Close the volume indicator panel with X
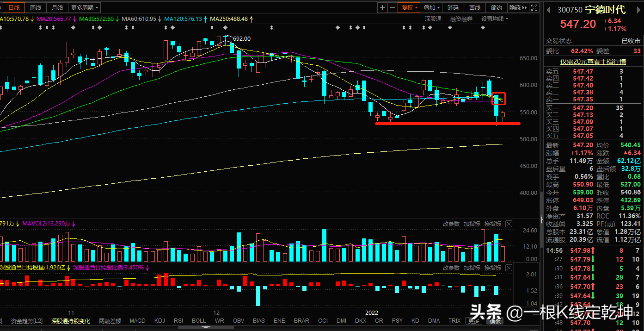 [509, 224]
